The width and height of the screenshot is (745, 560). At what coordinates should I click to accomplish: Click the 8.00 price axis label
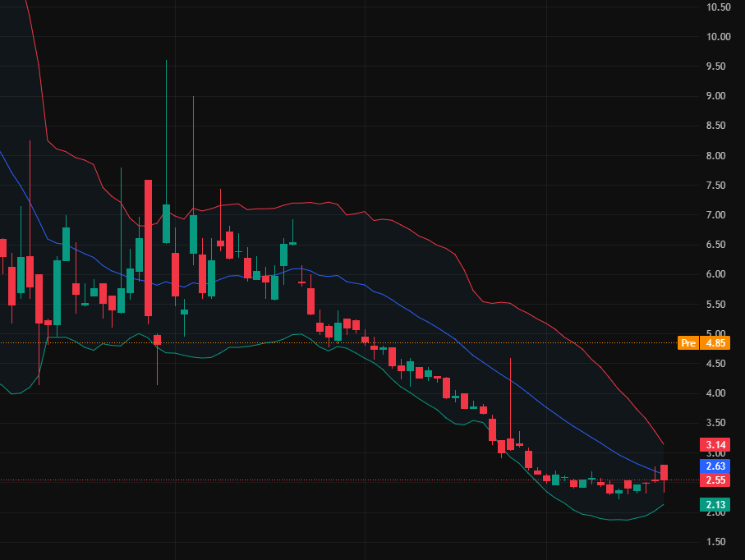715,156
